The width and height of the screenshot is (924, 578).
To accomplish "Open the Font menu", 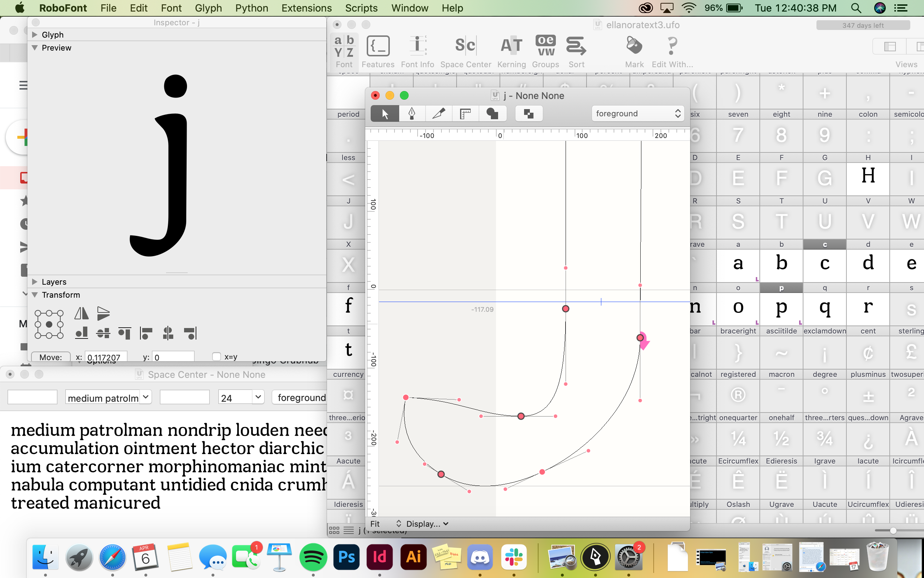I will [x=171, y=8].
